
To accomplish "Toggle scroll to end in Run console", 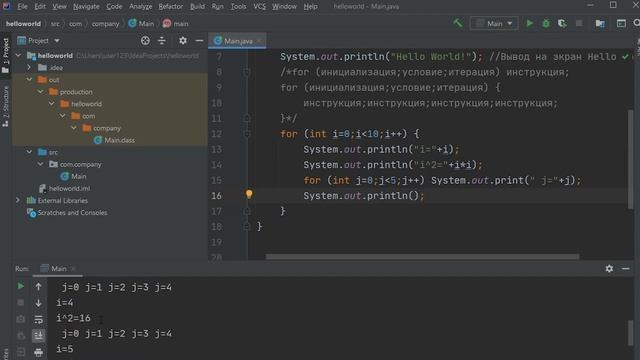I will pos(38,336).
